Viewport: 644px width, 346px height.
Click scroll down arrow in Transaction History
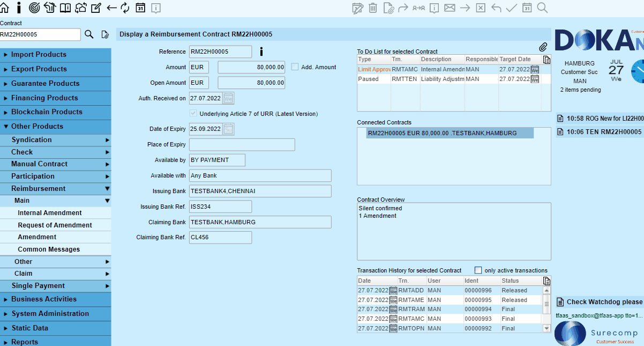546,328
